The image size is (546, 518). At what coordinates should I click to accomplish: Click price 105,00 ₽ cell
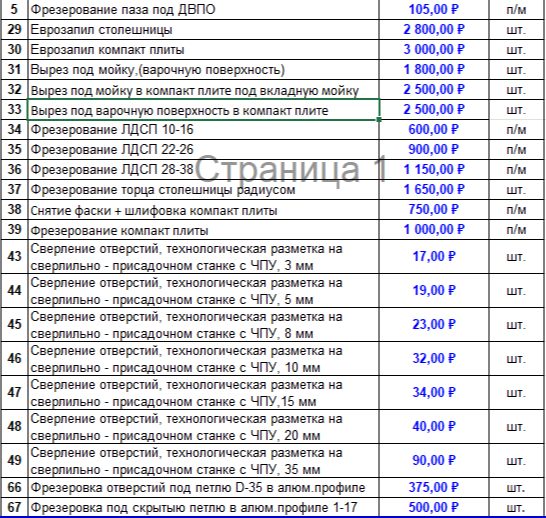[x=434, y=9]
